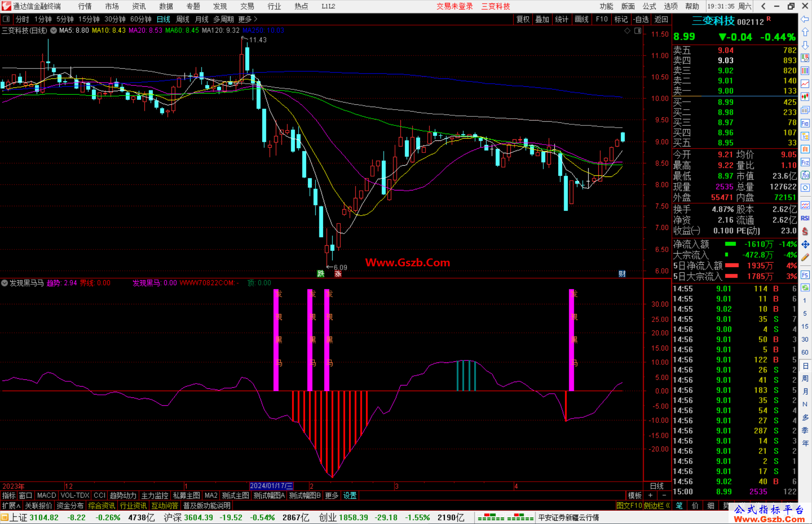The image size is (812, 524).
Task: Click the up arrow icon in right sidebar
Action: click(x=805, y=32)
